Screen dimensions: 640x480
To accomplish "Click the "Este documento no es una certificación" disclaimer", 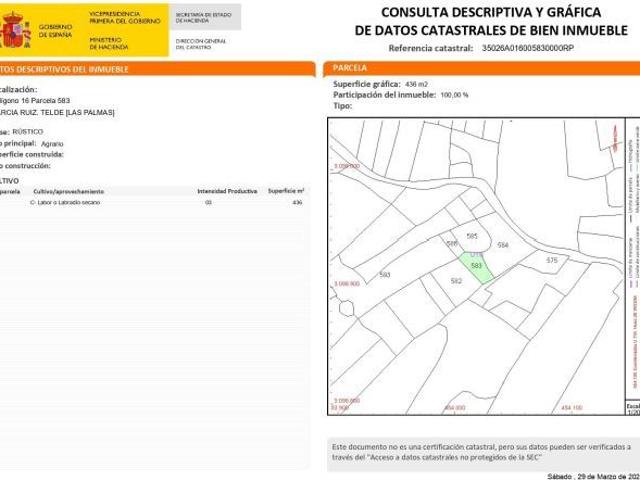I will pos(483,452).
